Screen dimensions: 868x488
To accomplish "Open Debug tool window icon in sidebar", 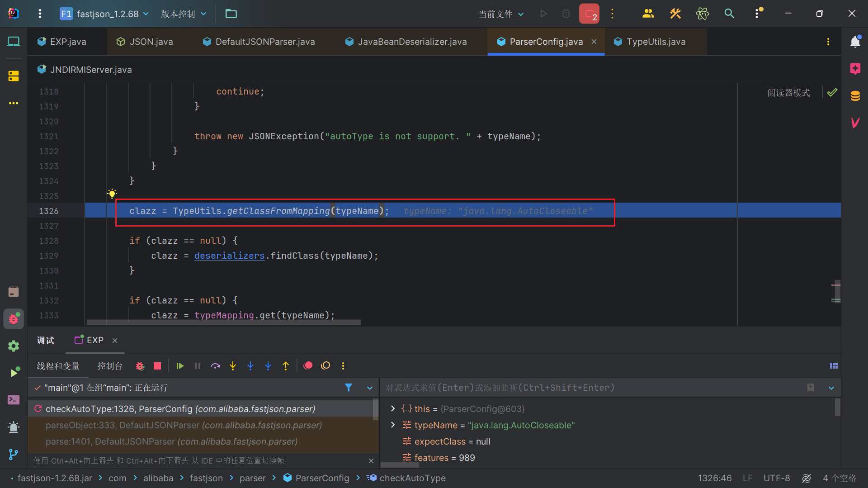I will [x=14, y=319].
